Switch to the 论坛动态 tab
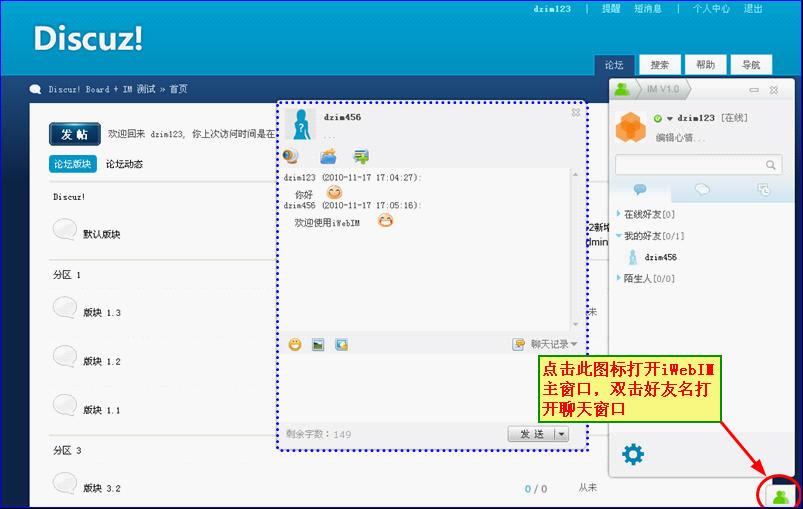This screenshot has width=803, height=509. (124, 164)
